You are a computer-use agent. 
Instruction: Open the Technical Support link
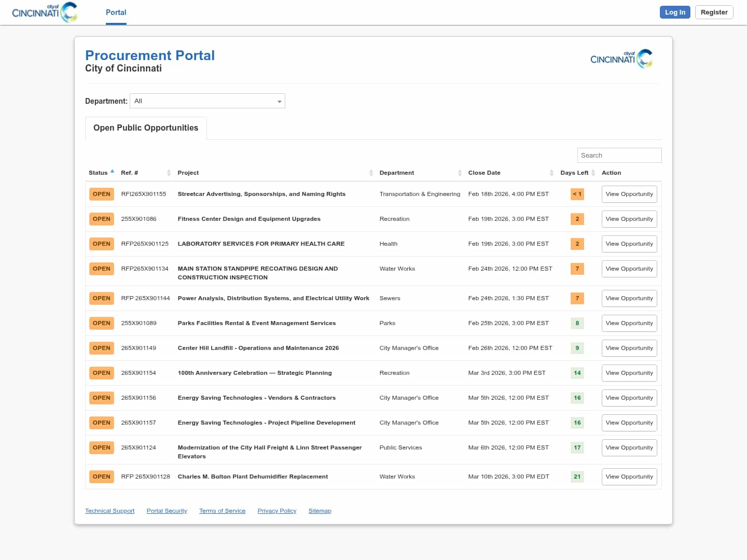click(x=109, y=511)
